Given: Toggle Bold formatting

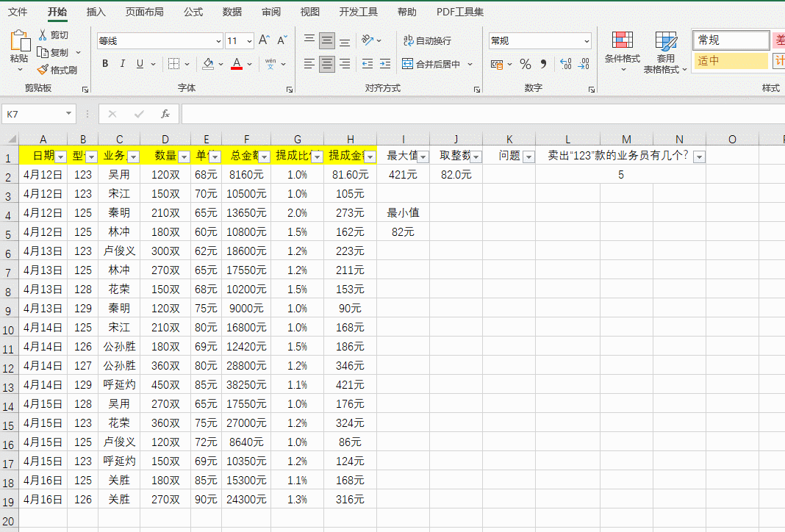Looking at the screenshot, I should click(x=105, y=64).
